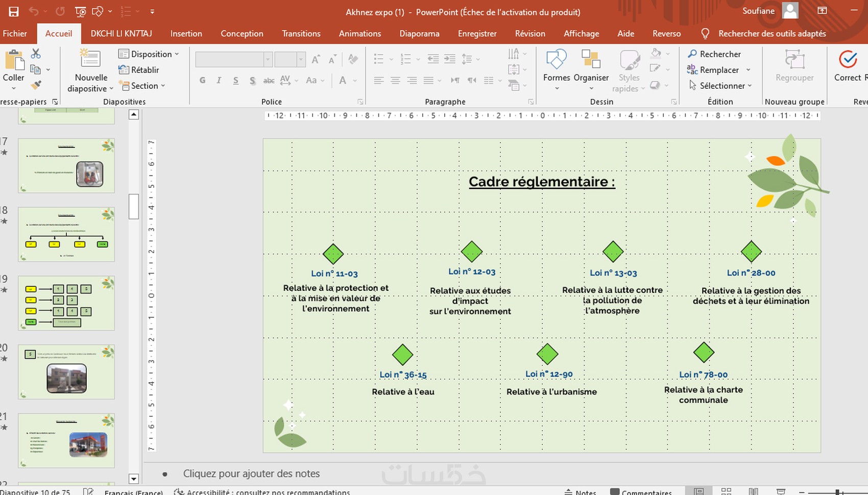Save the presentation with the floppy disk icon
Viewport: 868px width, 495px height.
(14, 11)
